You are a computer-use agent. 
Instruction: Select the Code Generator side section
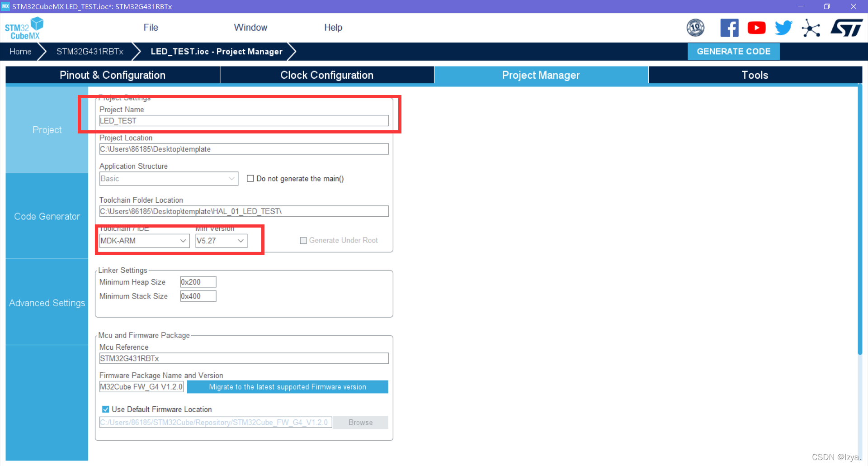coord(47,216)
